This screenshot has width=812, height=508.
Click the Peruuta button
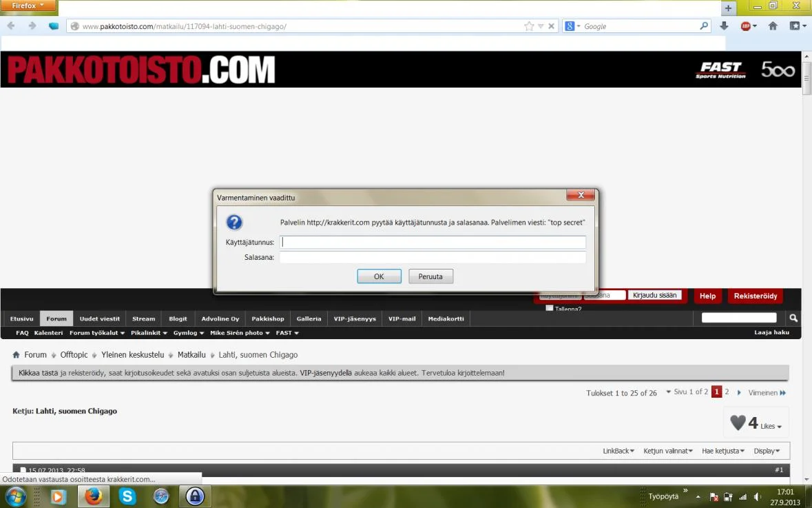pyautogui.click(x=430, y=276)
